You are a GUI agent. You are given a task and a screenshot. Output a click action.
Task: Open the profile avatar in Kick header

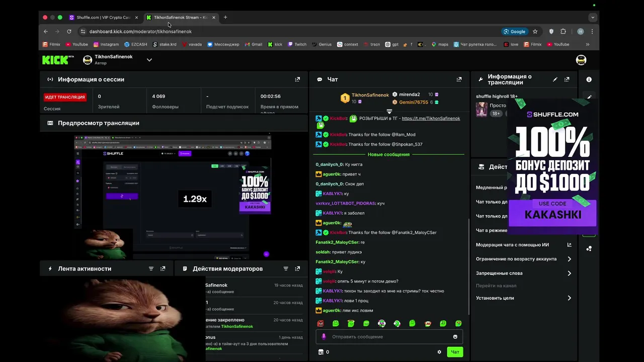pyautogui.click(x=581, y=60)
